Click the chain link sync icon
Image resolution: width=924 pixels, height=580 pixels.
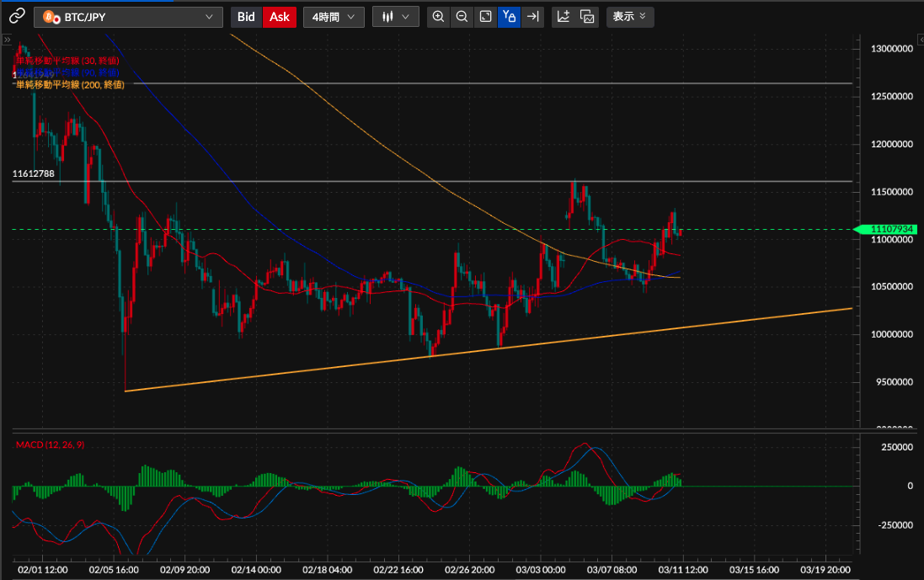point(17,17)
